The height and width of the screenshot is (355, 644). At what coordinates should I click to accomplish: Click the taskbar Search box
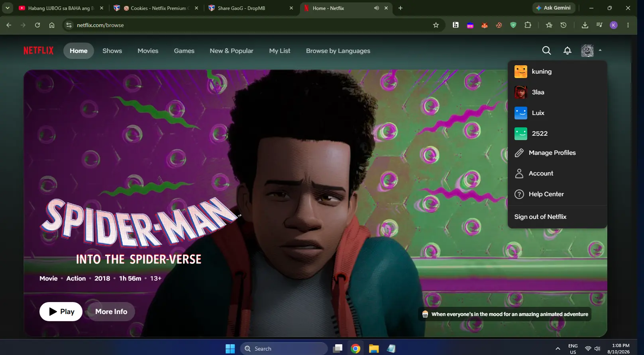[x=284, y=349]
